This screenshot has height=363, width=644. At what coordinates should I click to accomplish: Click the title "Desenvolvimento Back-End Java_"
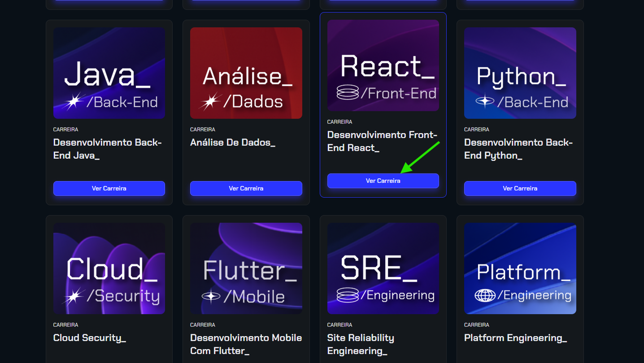(108, 149)
